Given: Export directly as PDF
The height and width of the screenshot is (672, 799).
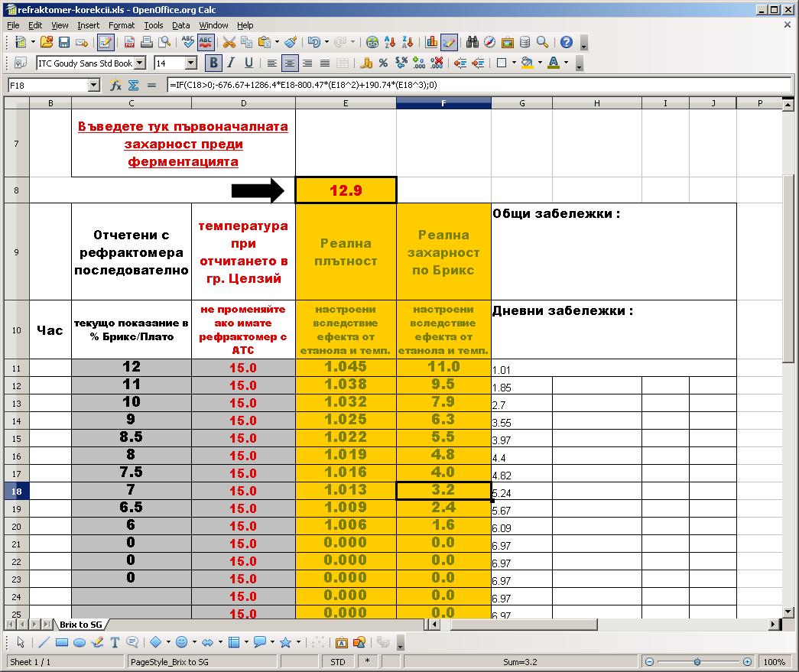Looking at the screenshot, I should click(x=130, y=42).
